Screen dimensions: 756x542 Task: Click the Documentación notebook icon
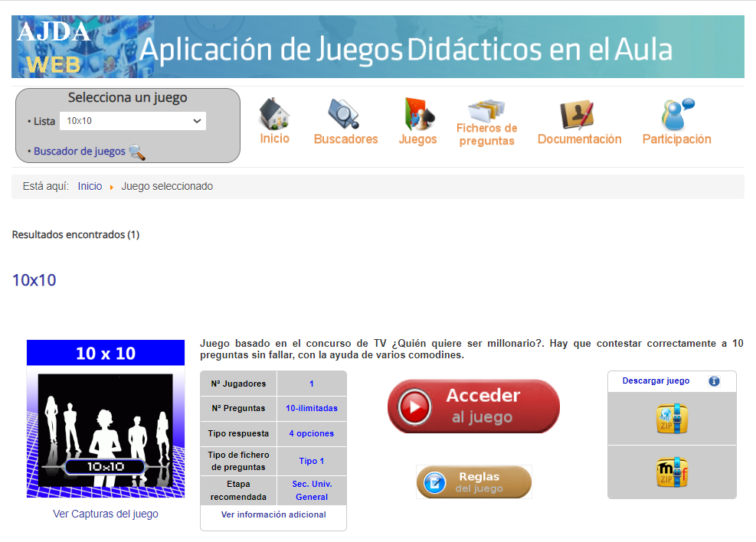coord(578,114)
